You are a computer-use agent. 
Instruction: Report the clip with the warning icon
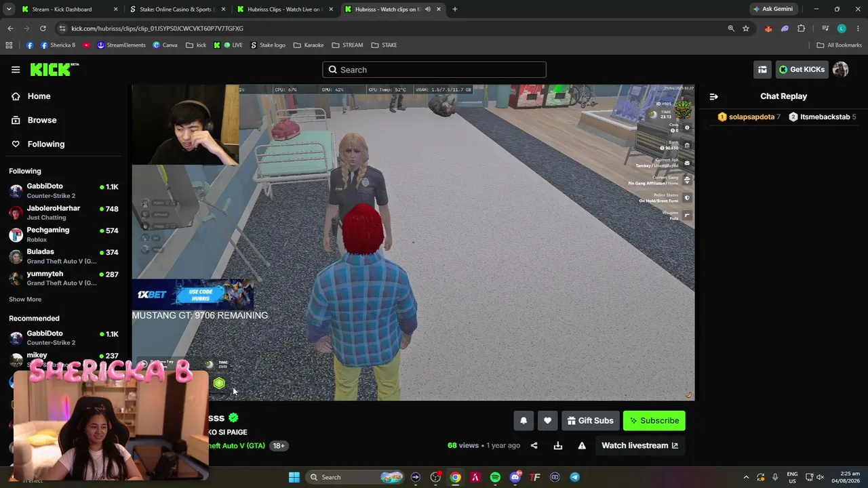(x=582, y=445)
